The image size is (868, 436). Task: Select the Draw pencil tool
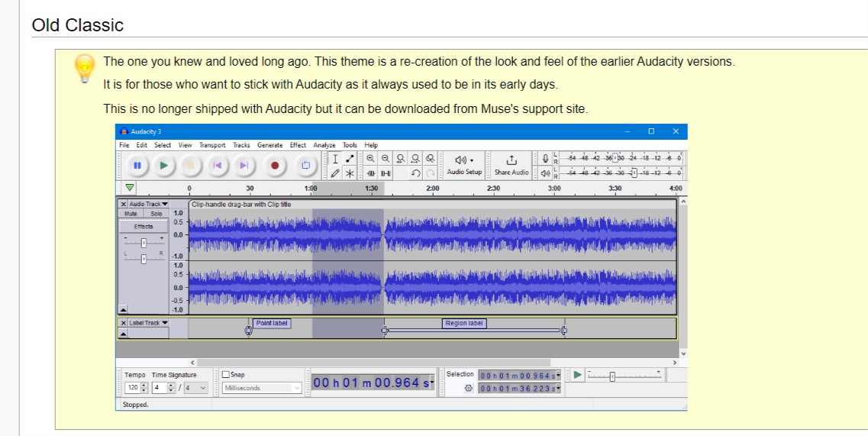335,173
